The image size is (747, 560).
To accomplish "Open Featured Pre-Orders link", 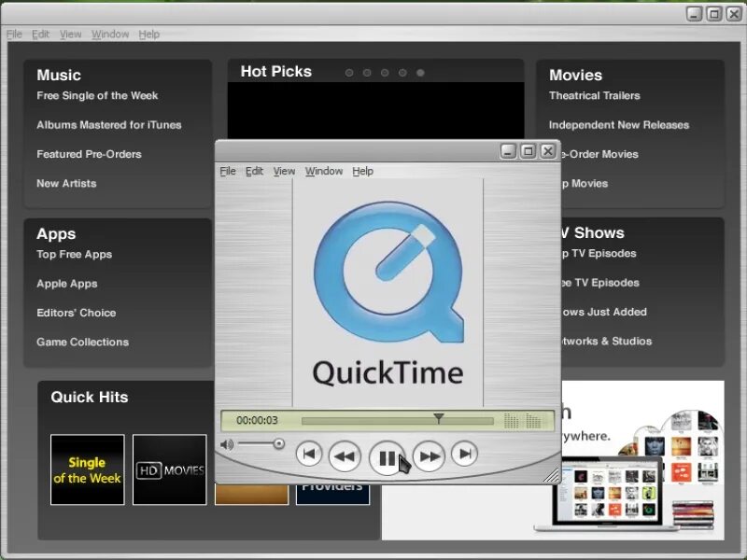I will click(89, 154).
